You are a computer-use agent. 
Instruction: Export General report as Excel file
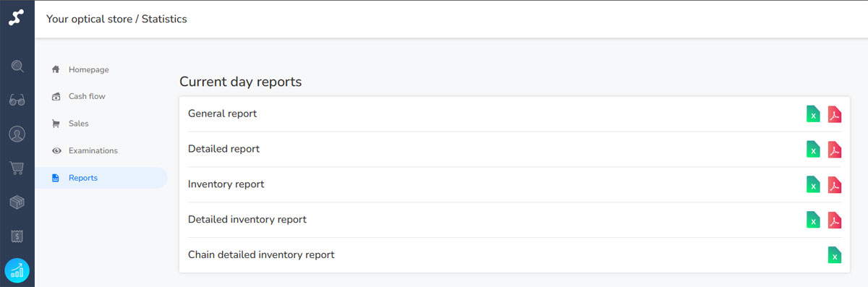pyautogui.click(x=813, y=114)
